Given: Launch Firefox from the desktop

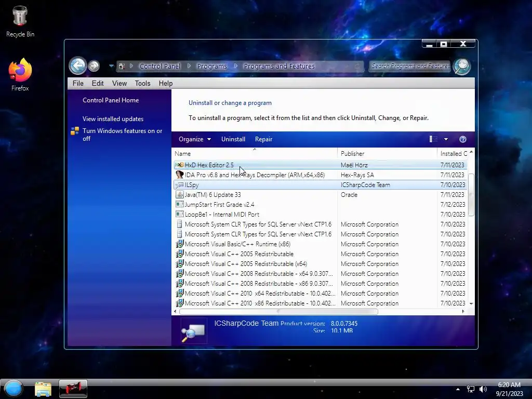Looking at the screenshot, I should (x=20, y=75).
